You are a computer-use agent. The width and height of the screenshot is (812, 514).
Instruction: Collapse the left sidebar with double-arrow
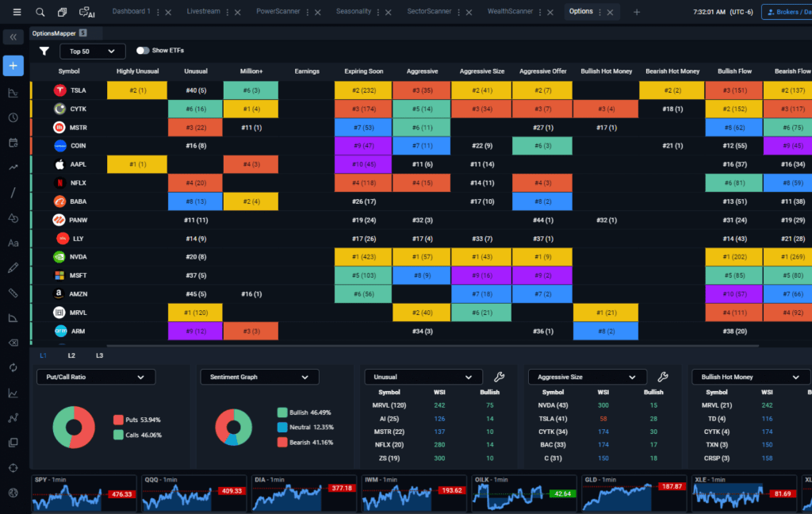[13, 37]
